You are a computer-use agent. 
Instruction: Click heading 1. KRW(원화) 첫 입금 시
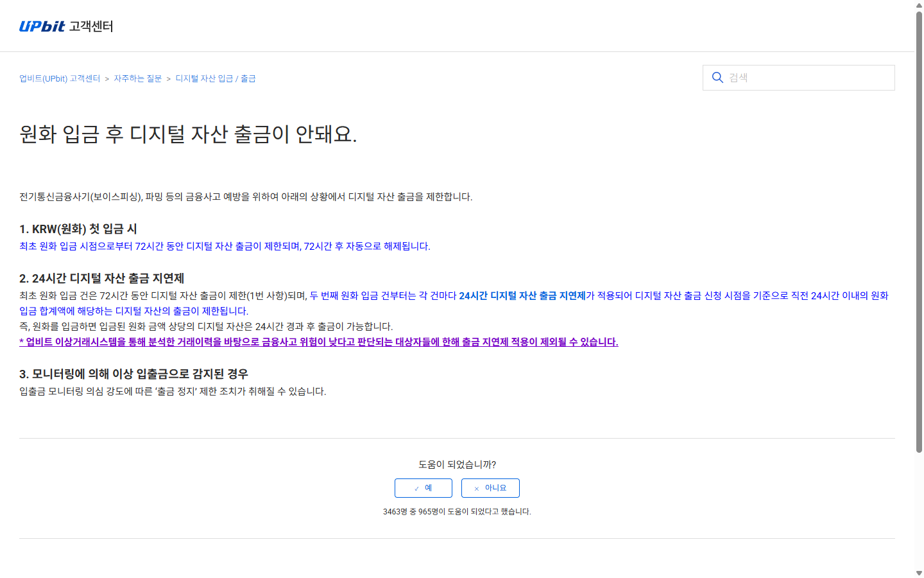pyautogui.click(x=78, y=229)
